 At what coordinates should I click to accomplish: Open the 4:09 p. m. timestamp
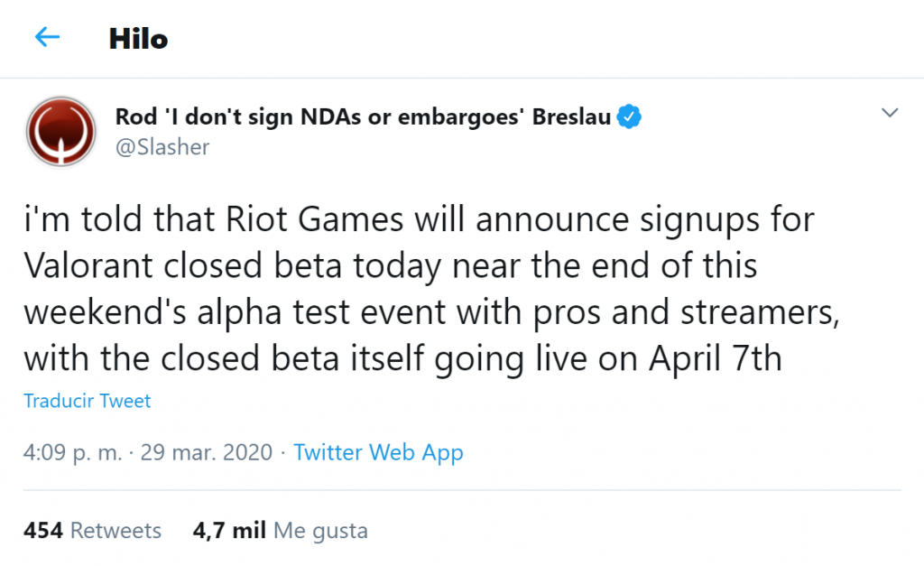72,452
